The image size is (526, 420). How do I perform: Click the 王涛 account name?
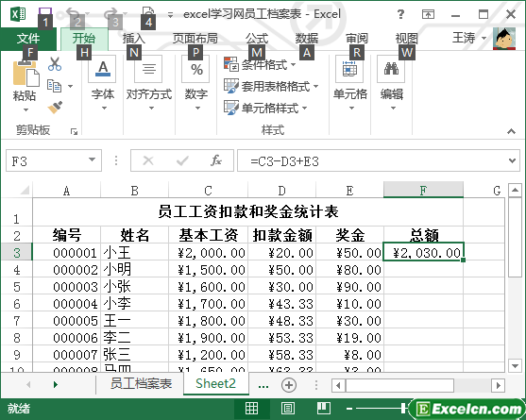464,38
